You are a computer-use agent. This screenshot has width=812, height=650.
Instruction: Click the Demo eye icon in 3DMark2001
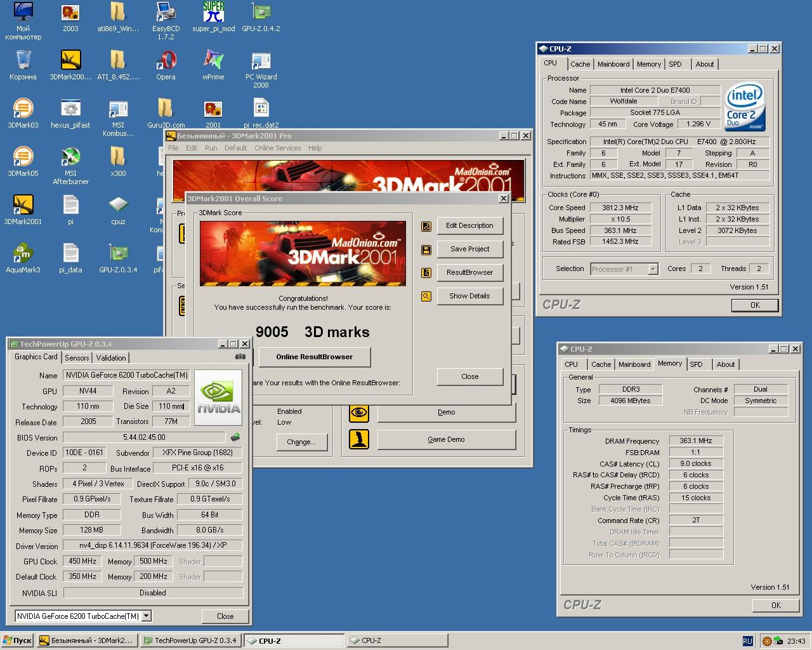pos(359,412)
